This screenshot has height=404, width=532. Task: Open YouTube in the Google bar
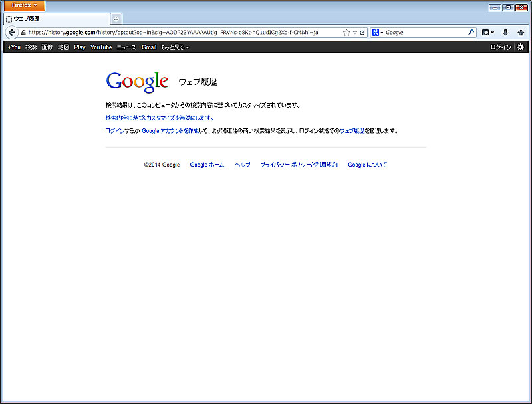point(101,47)
